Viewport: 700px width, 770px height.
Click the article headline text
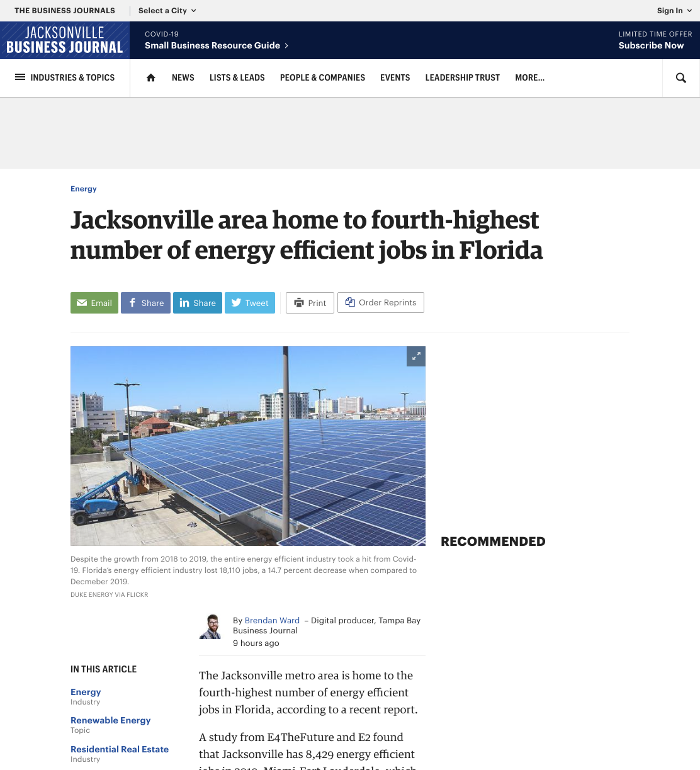[307, 235]
